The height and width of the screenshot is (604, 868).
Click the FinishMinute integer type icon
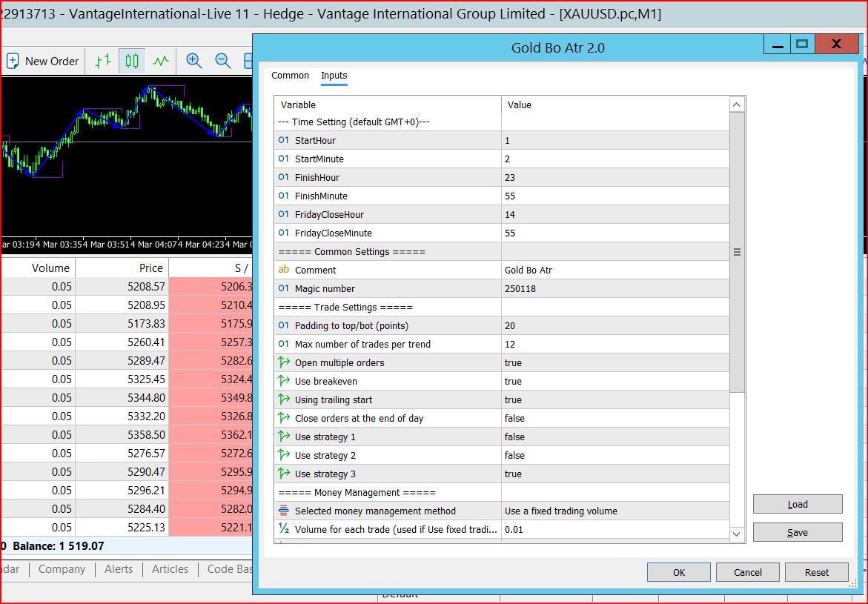pos(283,196)
